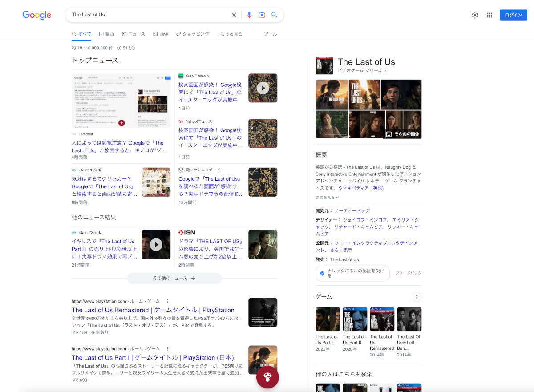
Task: Open the 電ファミニコゲーマー headline link
Action: (211, 186)
